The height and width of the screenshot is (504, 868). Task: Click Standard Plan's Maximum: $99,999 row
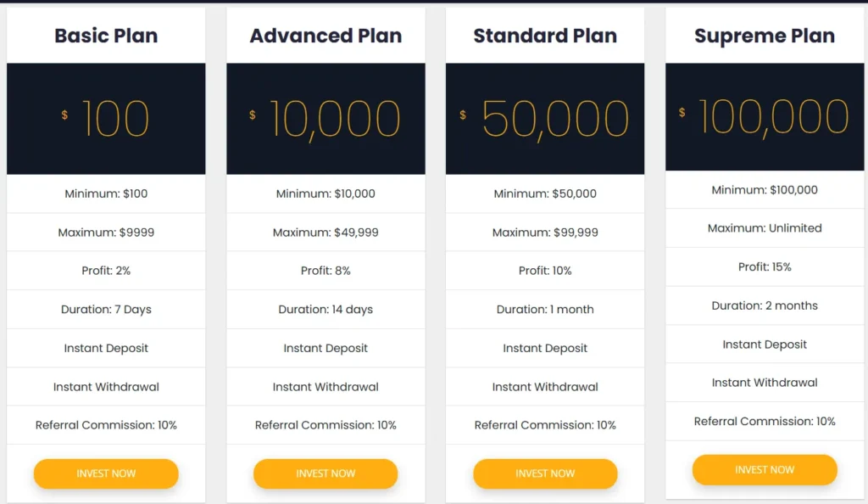pyautogui.click(x=545, y=232)
